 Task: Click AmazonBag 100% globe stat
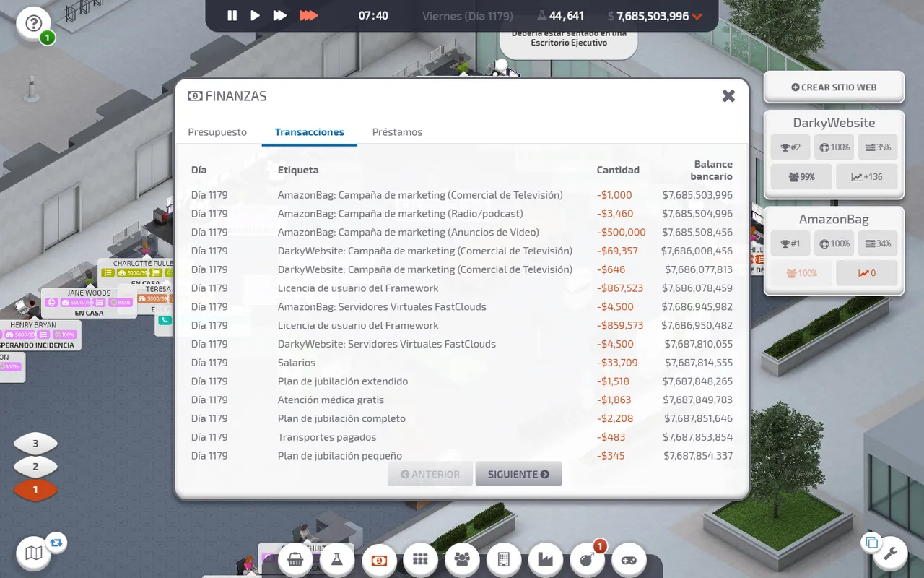834,243
